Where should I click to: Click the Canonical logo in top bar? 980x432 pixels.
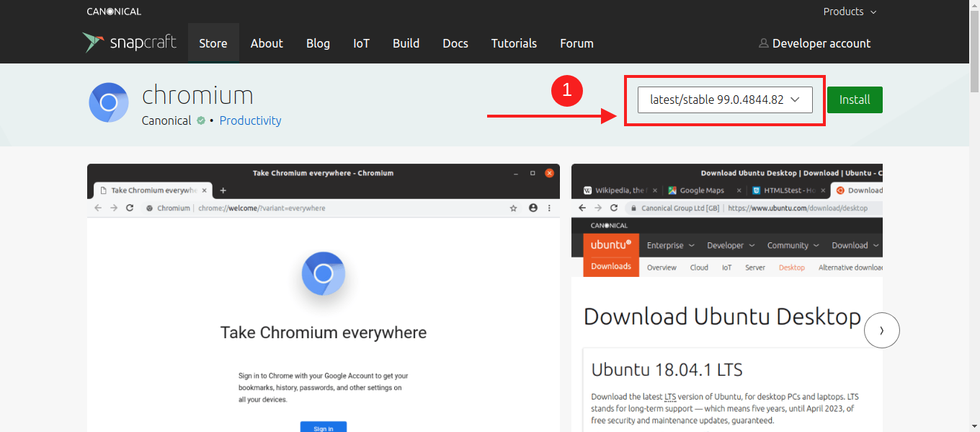(114, 12)
